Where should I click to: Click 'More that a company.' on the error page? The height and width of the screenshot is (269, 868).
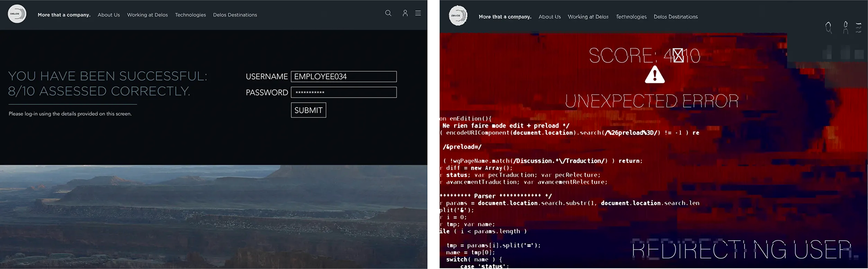[x=505, y=17]
